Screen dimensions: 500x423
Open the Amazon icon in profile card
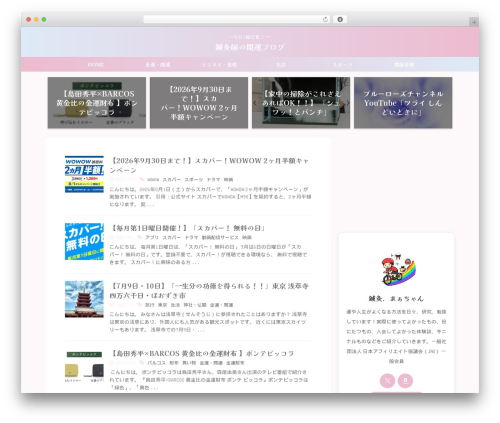coord(405,381)
